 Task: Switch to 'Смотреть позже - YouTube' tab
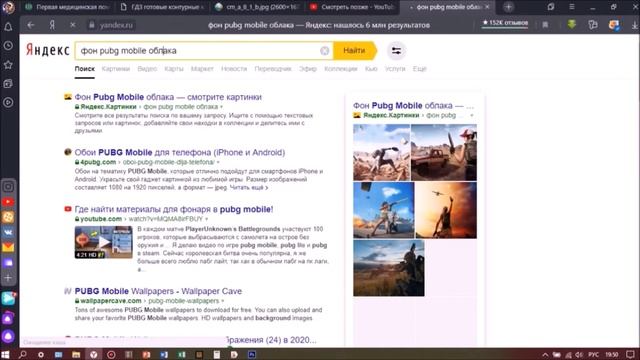pos(353,7)
